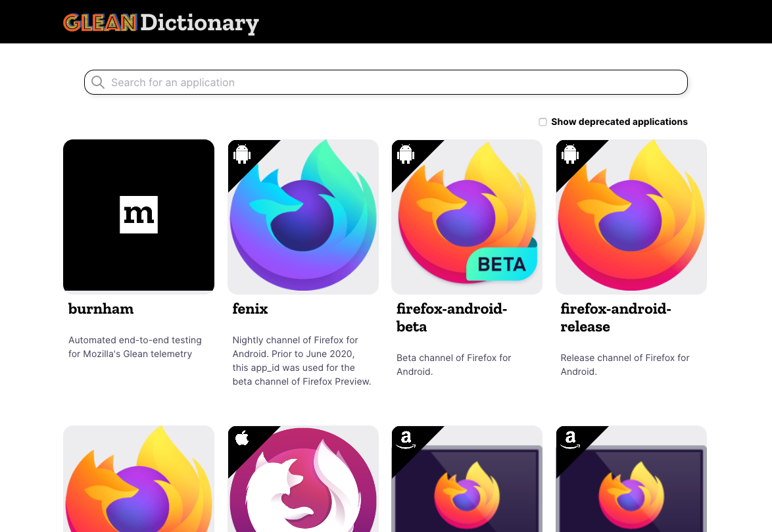
Task: Click Android badge on fenix card
Action: [242, 154]
